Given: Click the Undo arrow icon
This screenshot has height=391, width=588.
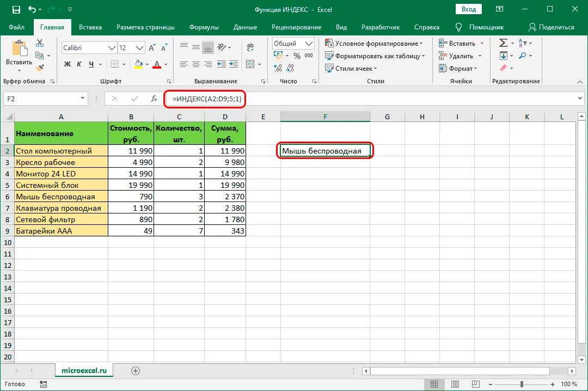Looking at the screenshot, I should click(x=32, y=9).
